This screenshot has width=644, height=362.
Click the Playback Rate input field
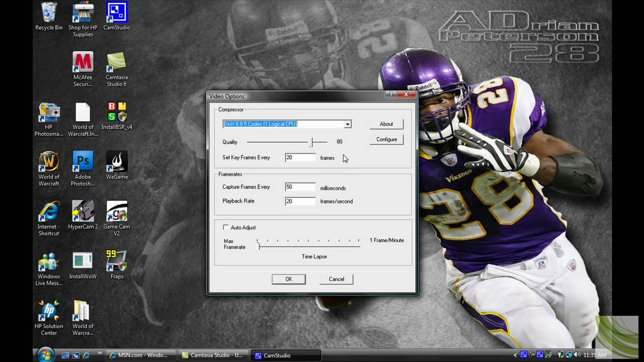point(300,201)
